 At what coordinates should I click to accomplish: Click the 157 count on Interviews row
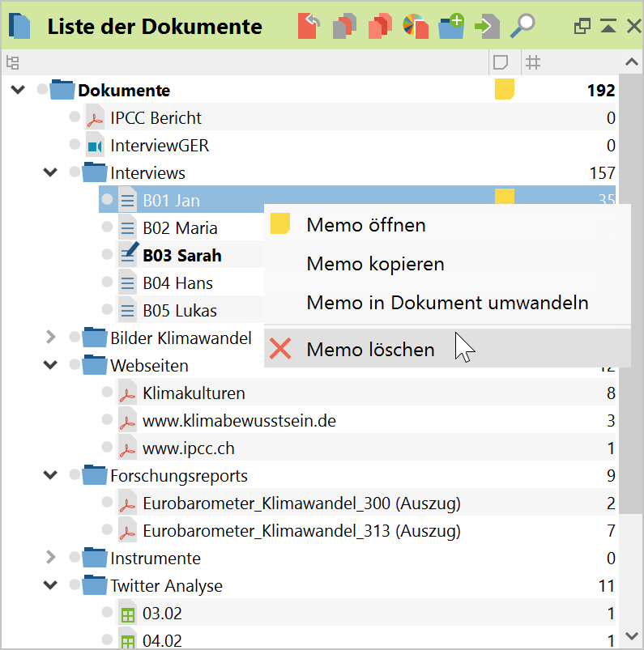[x=602, y=173]
